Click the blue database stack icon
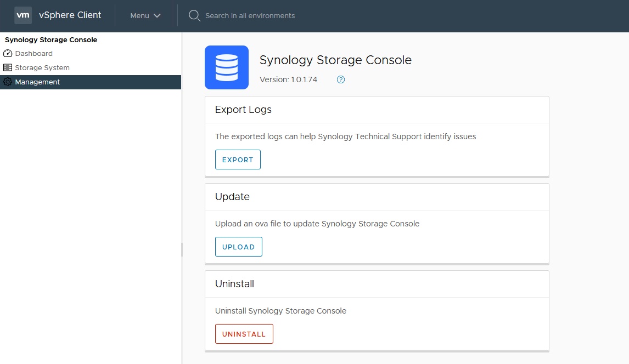The width and height of the screenshot is (629, 364). [x=227, y=67]
